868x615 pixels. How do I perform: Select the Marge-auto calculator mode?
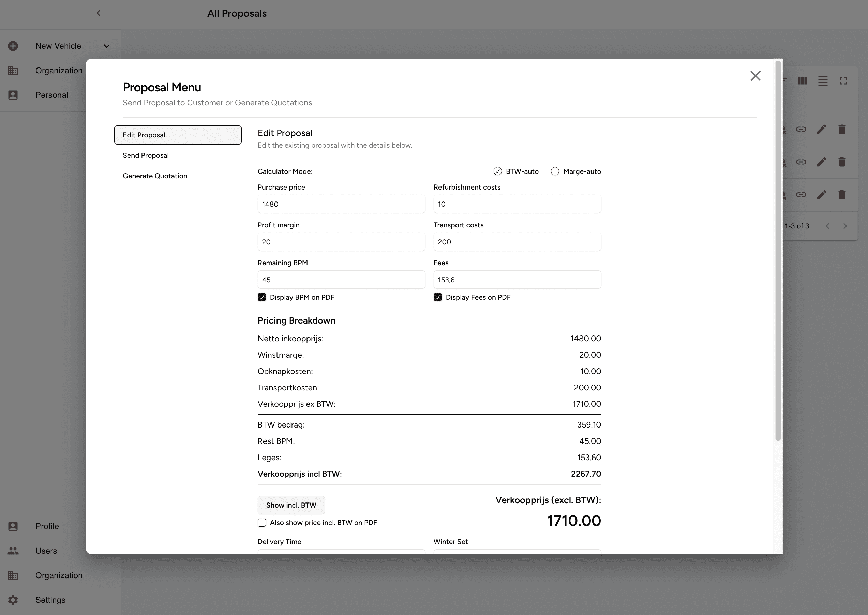pyautogui.click(x=555, y=171)
